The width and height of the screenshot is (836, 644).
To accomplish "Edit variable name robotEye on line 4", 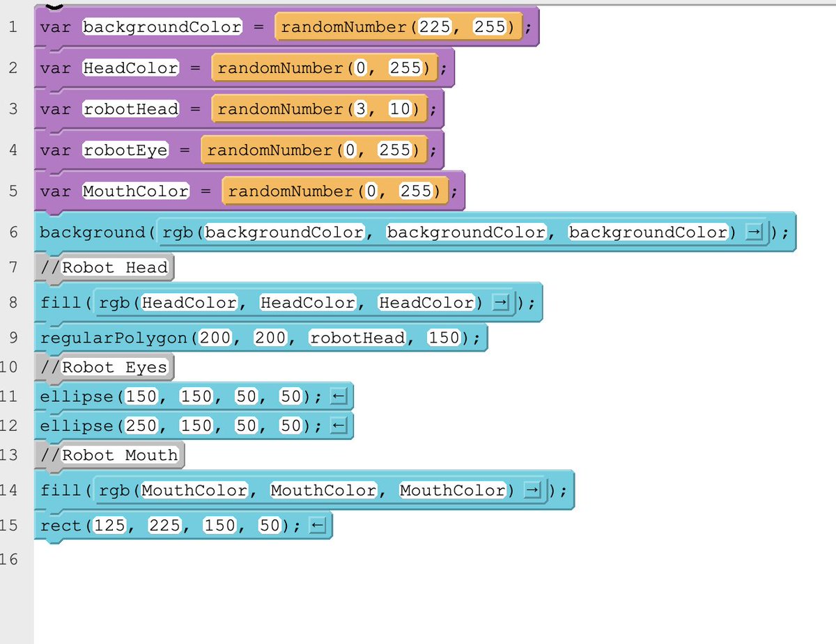I will coord(125,150).
